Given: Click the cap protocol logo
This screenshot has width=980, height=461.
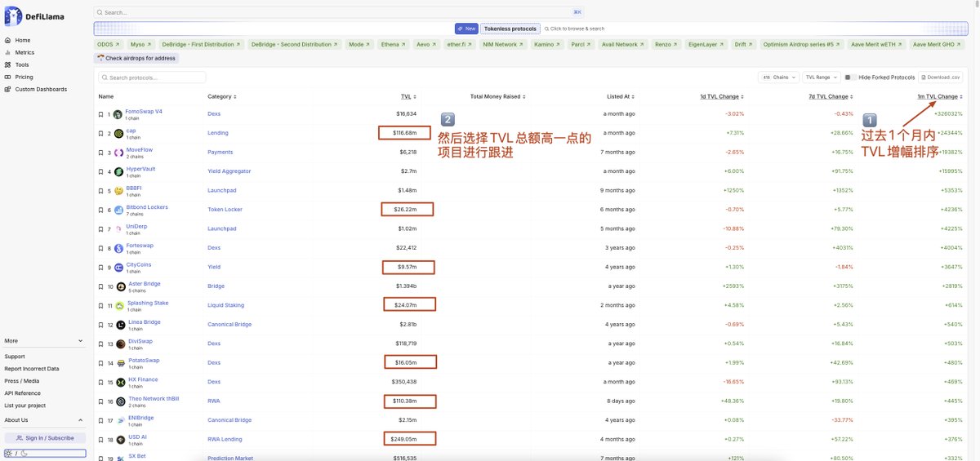Looking at the screenshot, I should pyautogui.click(x=118, y=133).
